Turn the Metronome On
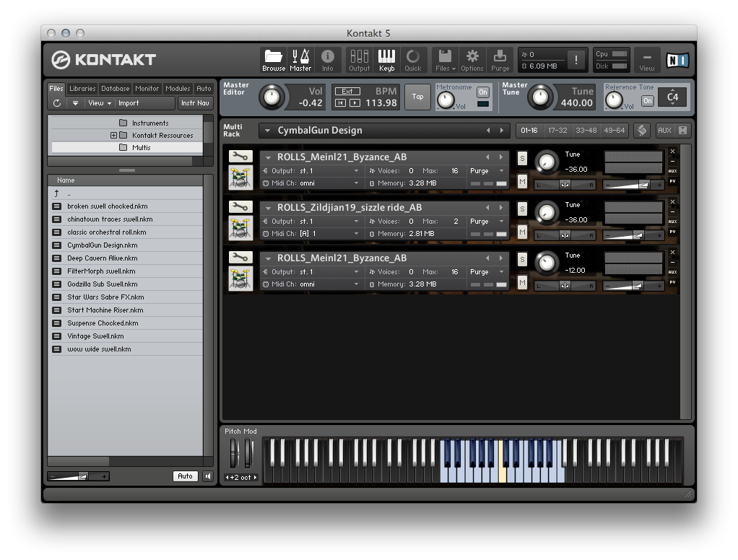The image size is (738, 560). pyautogui.click(x=483, y=92)
